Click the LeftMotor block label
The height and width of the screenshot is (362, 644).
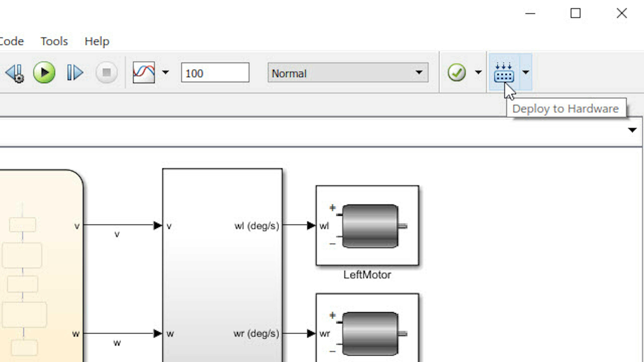(367, 275)
